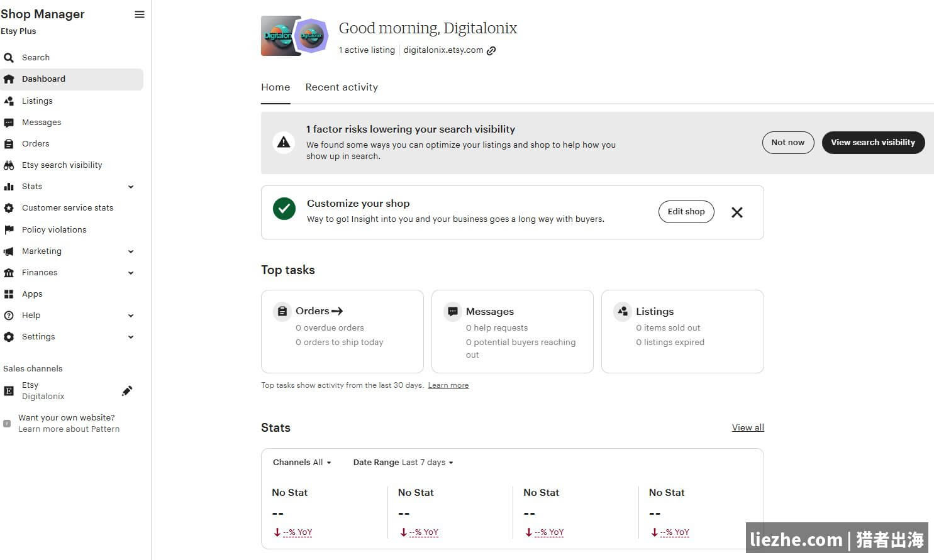Image resolution: width=934 pixels, height=560 pixels.
Task: Expand the Settings submenu chevron
Action: click(131, 337)
